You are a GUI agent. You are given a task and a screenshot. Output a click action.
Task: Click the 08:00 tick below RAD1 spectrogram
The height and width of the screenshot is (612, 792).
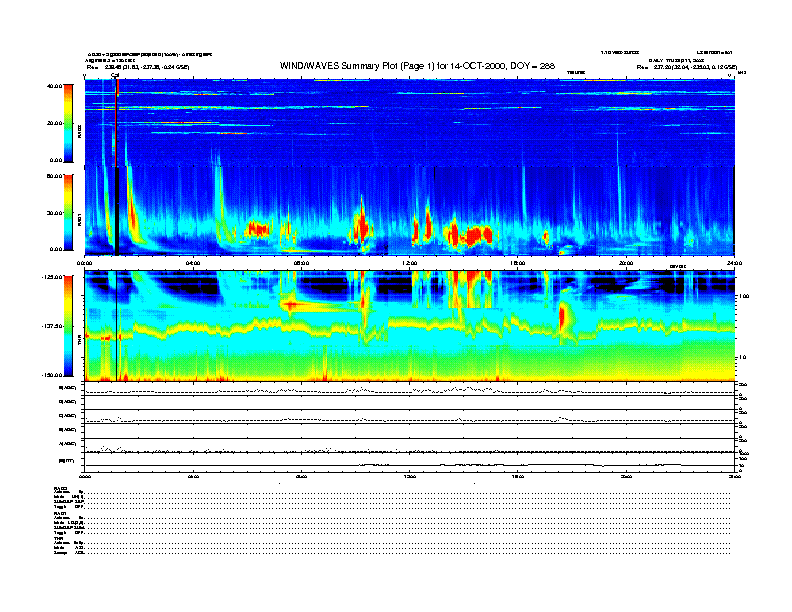301,263
